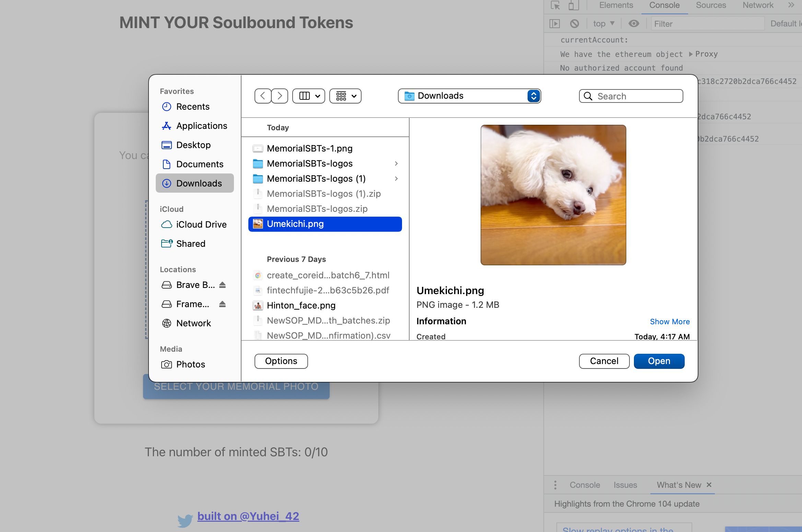The width and height of the screenshot is (802, 532).
Task: Click the Umekichi.png preview thumbnail
Action: (x=553, y=195)
